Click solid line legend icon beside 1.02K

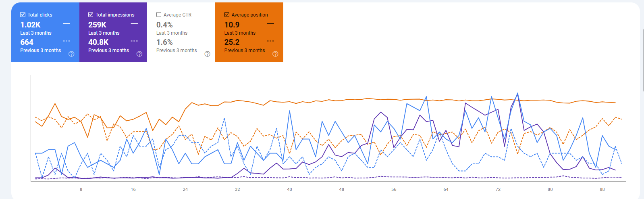[66, 24]
